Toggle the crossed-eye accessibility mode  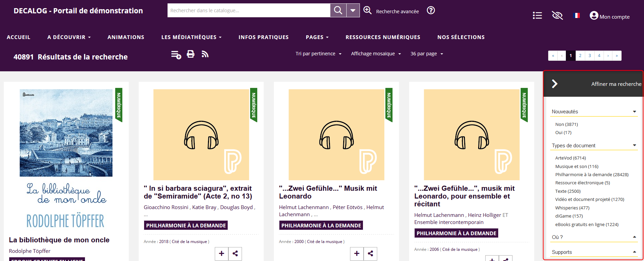pos(557,16)
